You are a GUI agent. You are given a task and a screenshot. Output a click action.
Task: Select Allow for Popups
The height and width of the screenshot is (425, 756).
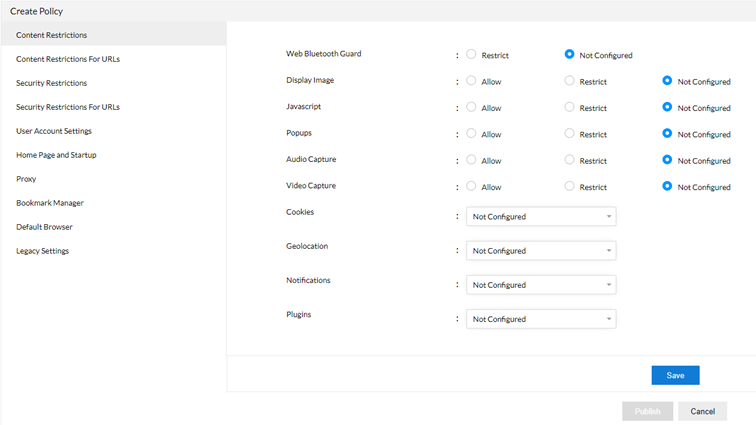tap(471, 134)
